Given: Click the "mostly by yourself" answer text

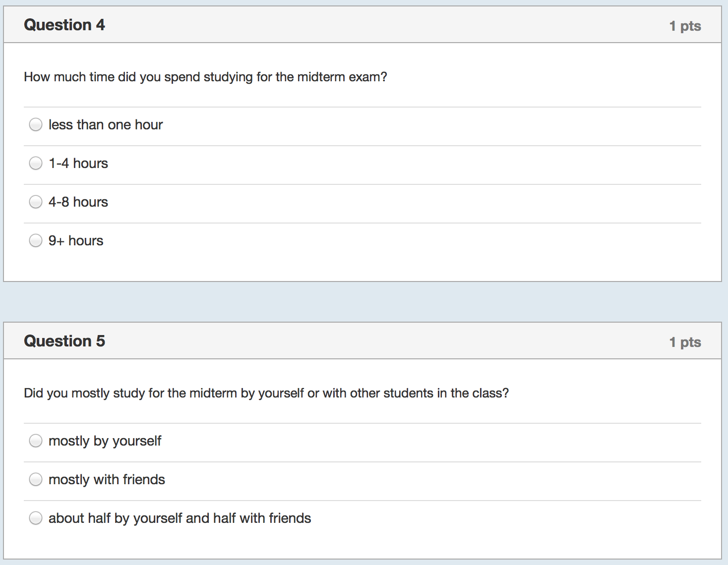Looking at the screenshot, I should click(105, 441).
